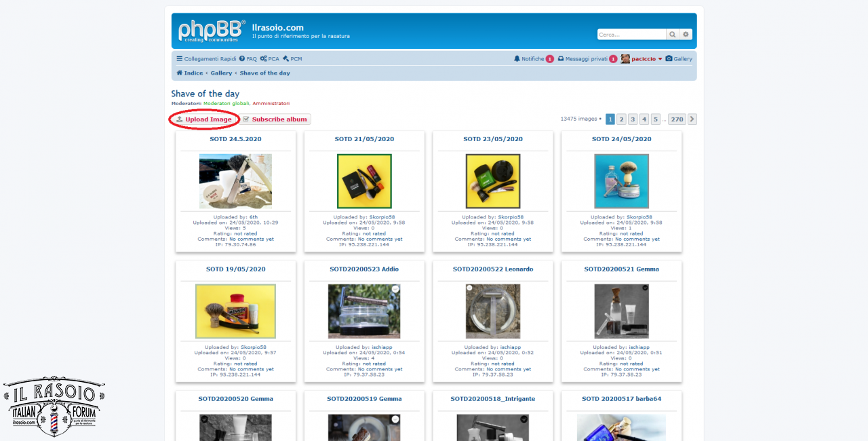This screenshot has height=441, width=868.
Task: Click the Ilrasoio.com site title
Action: (x=277, y=28)
